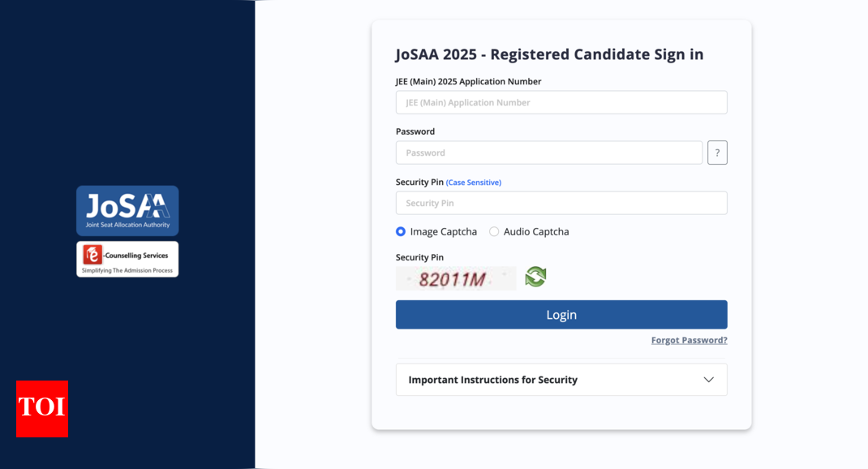Click the JEE (Main) 2025 Application Number label
Screen dimensions: 868x469
(x=468, y=81)
